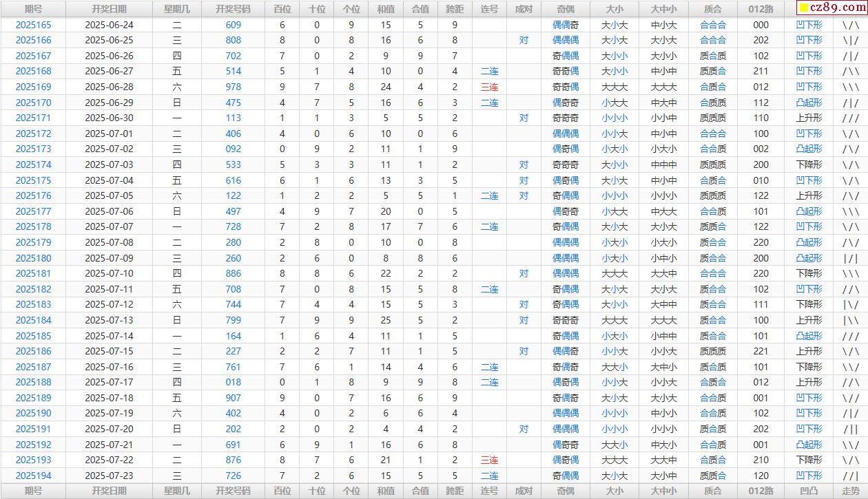
Task: Click the 走势 footer column header
Action: click(851, 491)
